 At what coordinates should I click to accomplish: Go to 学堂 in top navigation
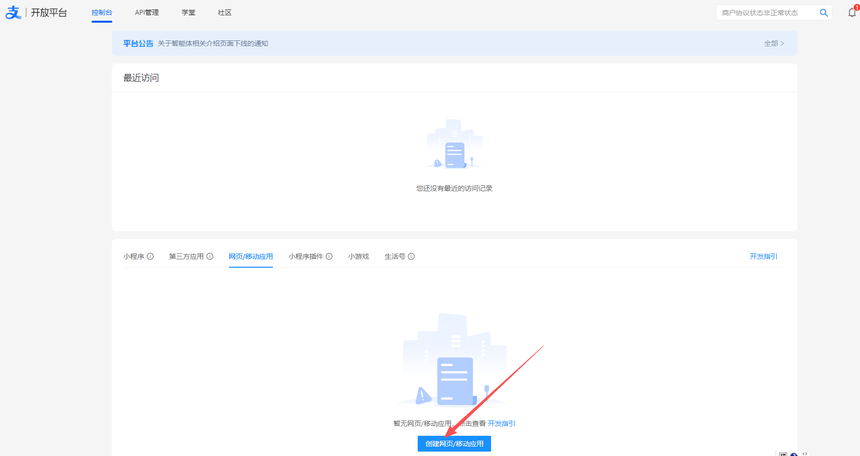click(189, 13)
